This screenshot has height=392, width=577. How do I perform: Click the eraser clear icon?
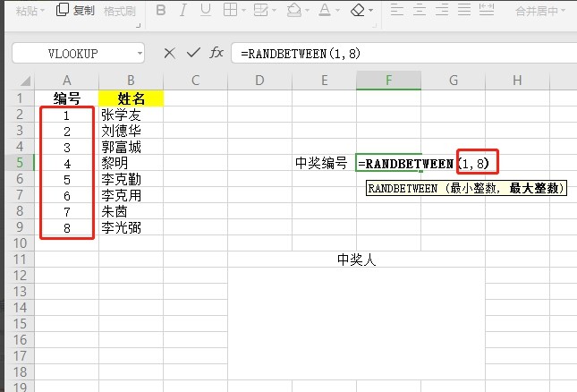pos(358,11)
